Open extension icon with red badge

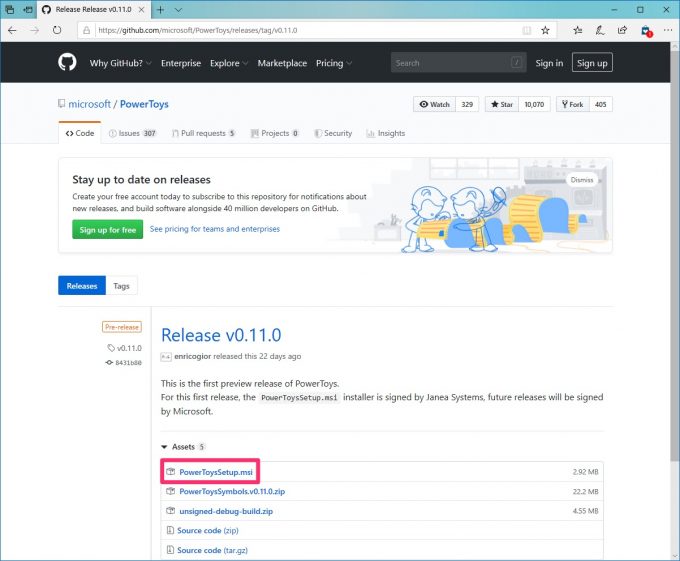647,31
